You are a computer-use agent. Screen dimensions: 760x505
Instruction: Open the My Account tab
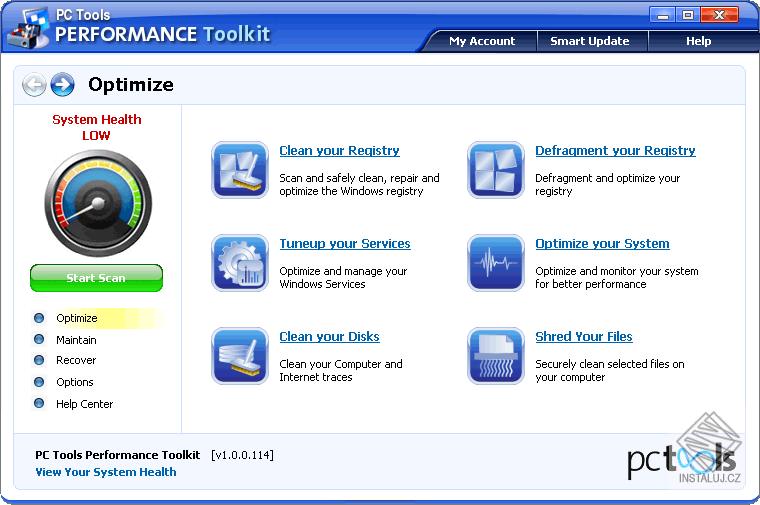(x=482, y=41)
